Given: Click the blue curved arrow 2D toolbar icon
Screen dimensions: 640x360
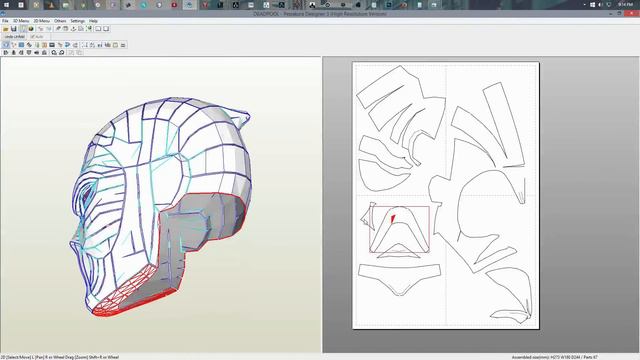Looking at the screenshot, I should (x=67, y=45).
